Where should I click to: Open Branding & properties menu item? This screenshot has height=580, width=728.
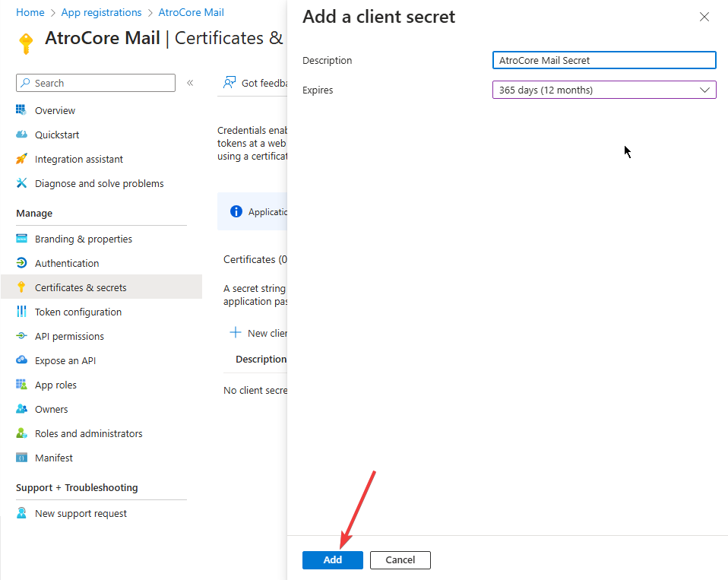point(83,239)
